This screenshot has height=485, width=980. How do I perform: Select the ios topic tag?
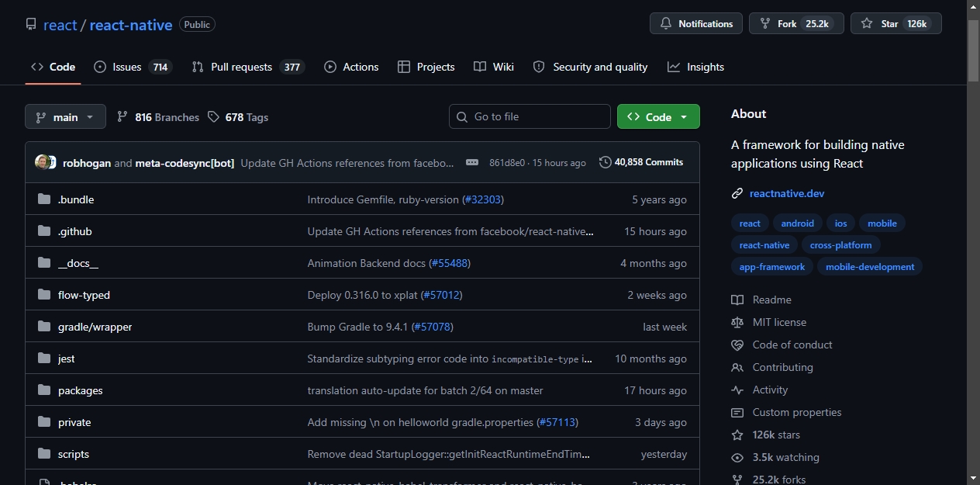click(x=840, y=223)
